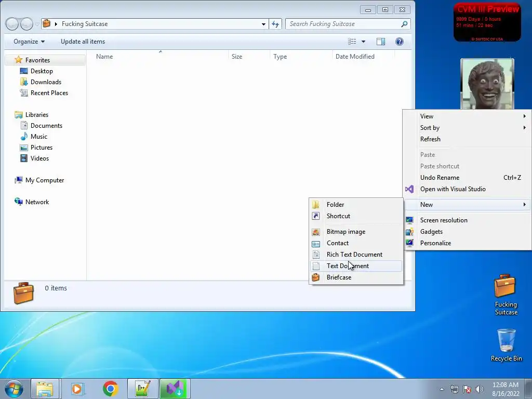This screenshot has height=399, width=532.
Task: Create a new Folder from the submenu
Action: (356, 204)
